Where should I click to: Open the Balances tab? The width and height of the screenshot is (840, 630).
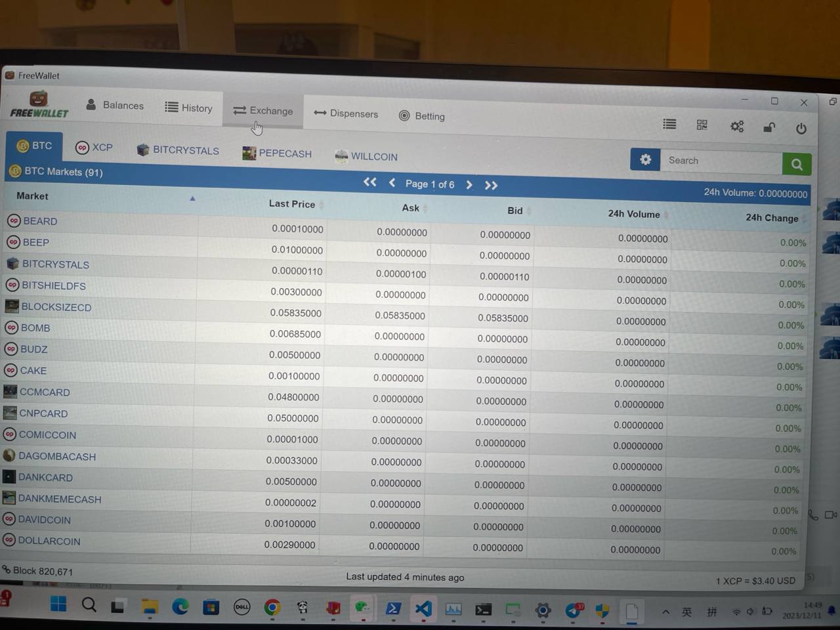(115, 105)
